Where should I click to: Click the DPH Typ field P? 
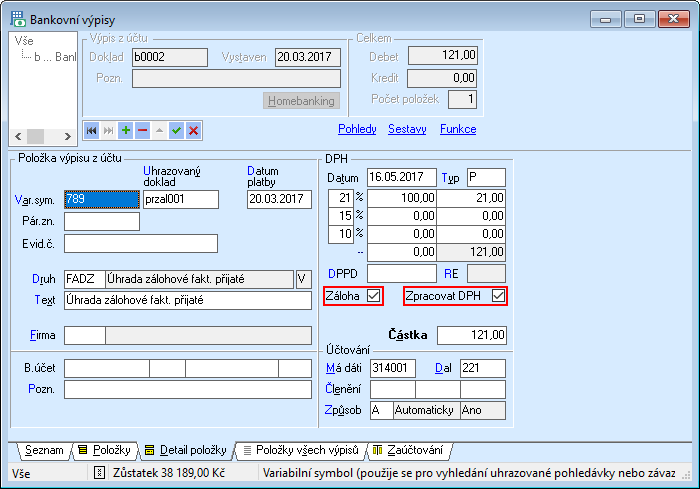tap(486, 177)
